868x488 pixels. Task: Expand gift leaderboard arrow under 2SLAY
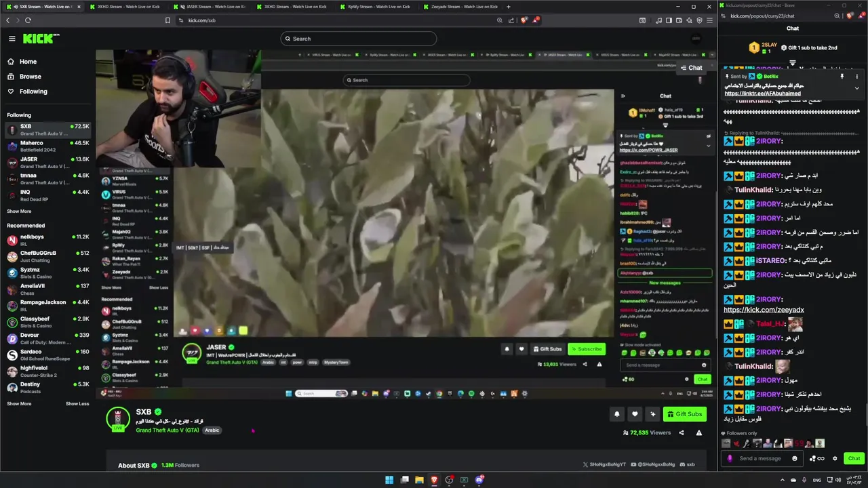[x=792, y=62]
